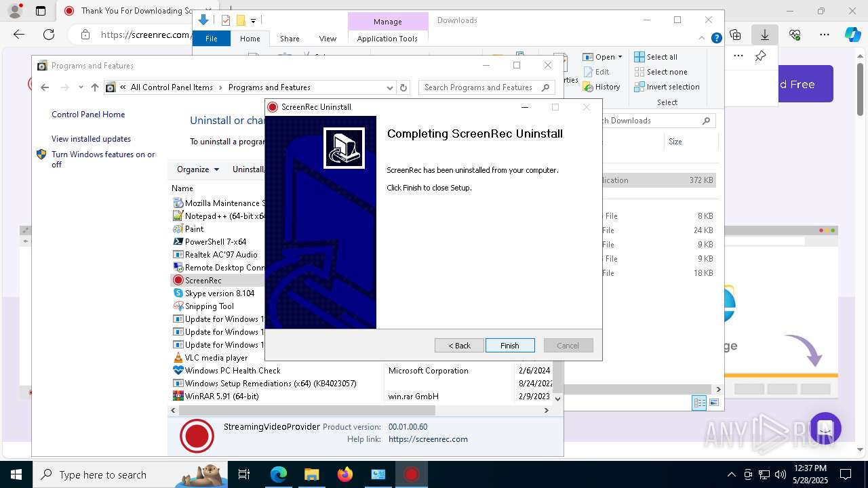Screen dimensions: 868x488
Task: Click scroll down arrow of programs list
Action: pyautogui.click(x=558, y=399)
